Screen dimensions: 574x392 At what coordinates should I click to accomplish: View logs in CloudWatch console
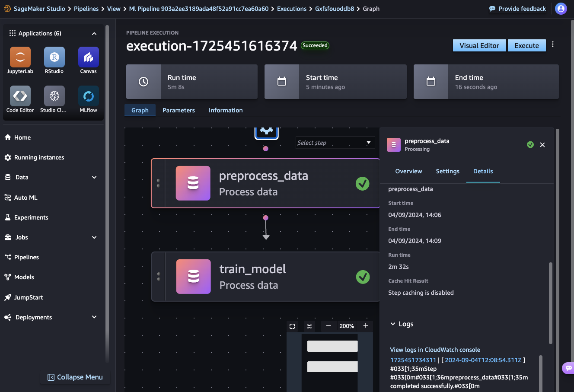coord(435,349)
